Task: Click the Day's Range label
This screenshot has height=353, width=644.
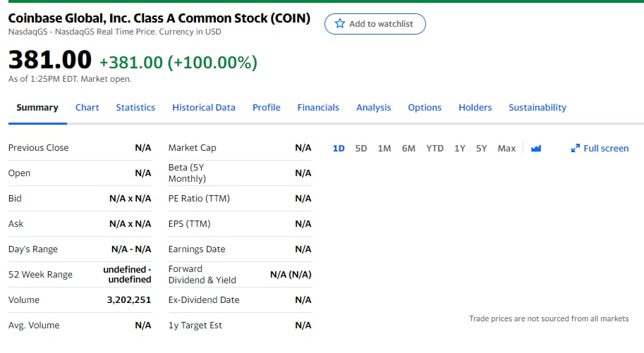Action: tap(33, 249)
